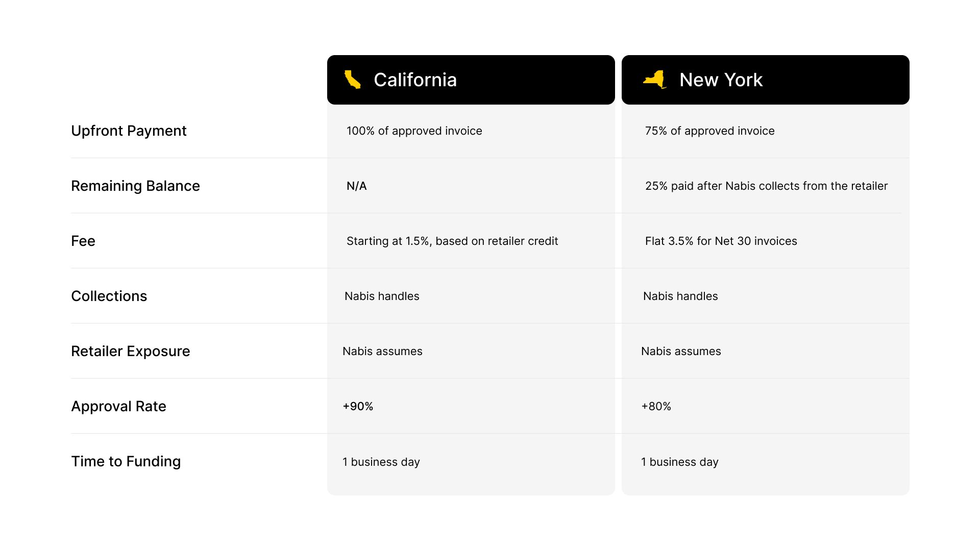Select the Retailer Exposure row label

pyautogui.click(x=131, y=351)
